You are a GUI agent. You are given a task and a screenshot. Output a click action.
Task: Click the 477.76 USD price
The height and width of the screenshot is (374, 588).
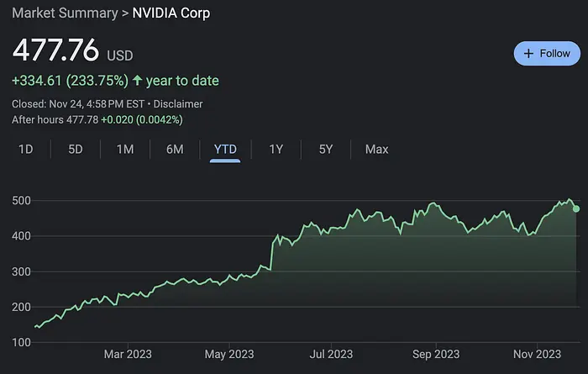coord(73,50)
